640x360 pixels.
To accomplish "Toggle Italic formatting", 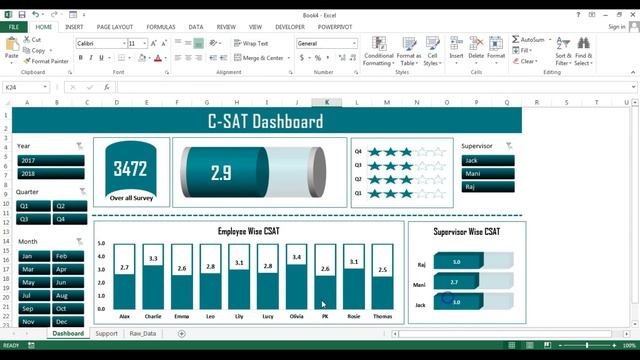I will click(x=91, y=58).
